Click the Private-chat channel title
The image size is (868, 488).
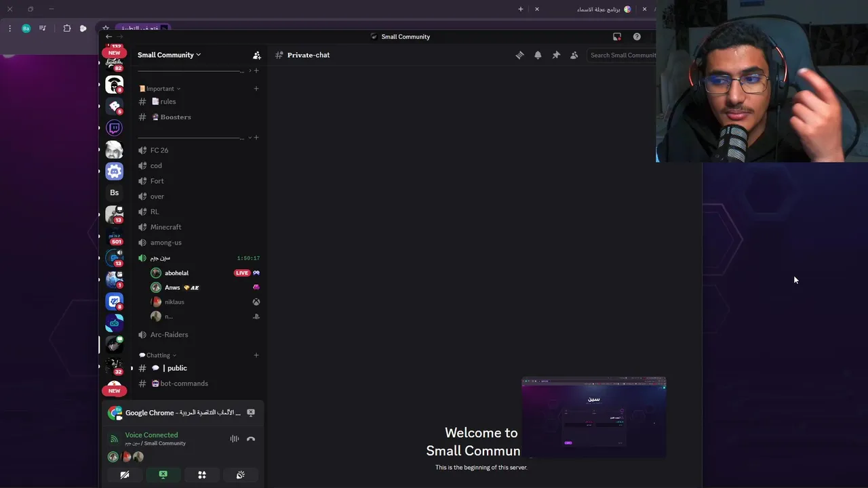tap(309, 55)
